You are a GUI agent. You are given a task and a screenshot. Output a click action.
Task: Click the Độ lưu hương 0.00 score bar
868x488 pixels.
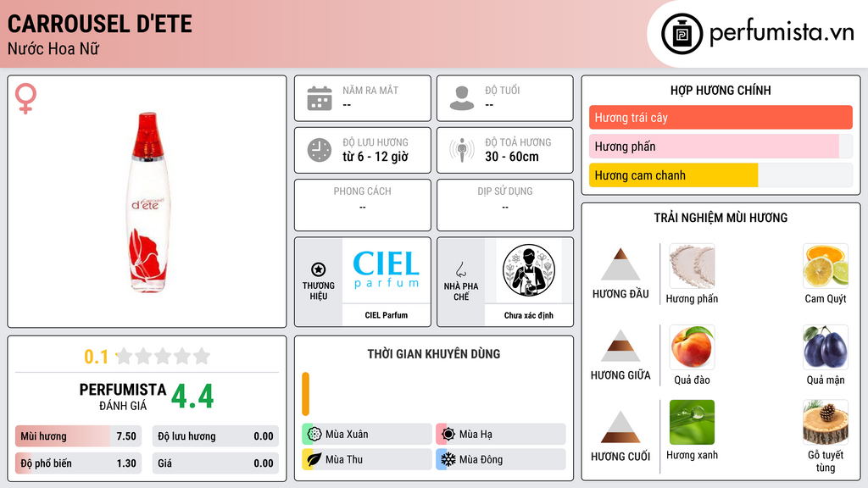[215, 436]
